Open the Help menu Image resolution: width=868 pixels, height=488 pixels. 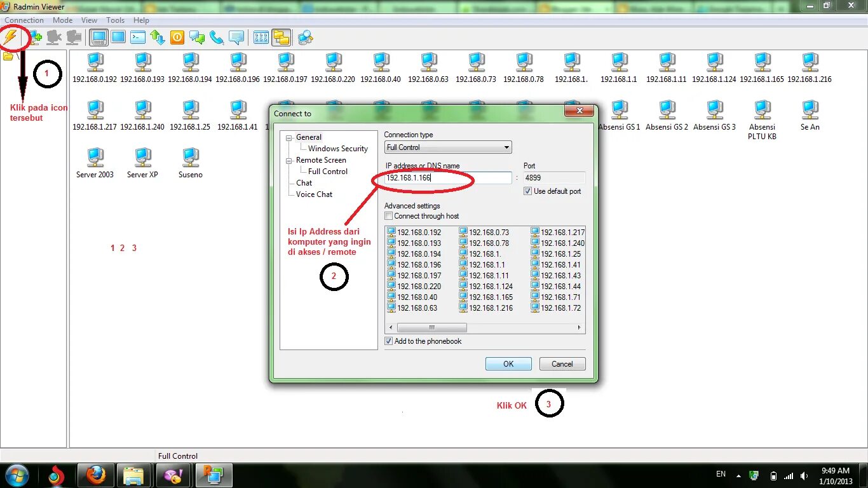tap(141, 20)
